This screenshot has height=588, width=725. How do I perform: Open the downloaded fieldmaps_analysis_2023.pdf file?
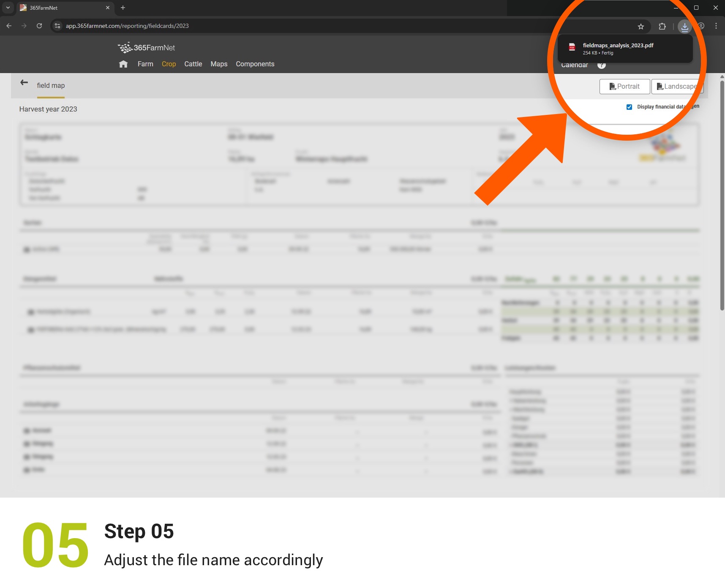(x=618, y=46)
